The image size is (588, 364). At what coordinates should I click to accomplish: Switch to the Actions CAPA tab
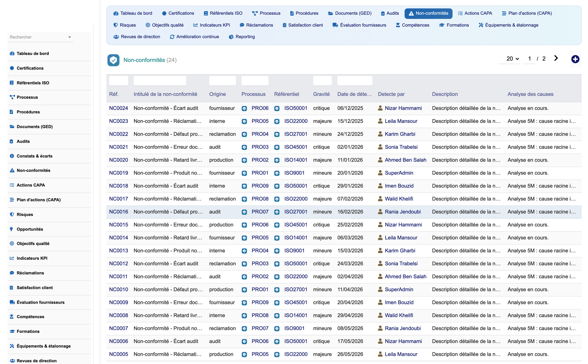475,13
